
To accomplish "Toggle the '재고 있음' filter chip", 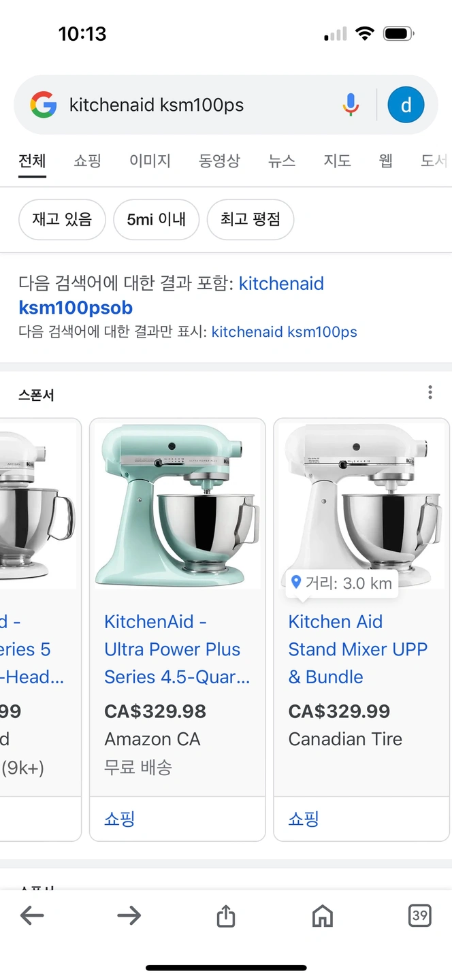I will [x=62, y=219].
